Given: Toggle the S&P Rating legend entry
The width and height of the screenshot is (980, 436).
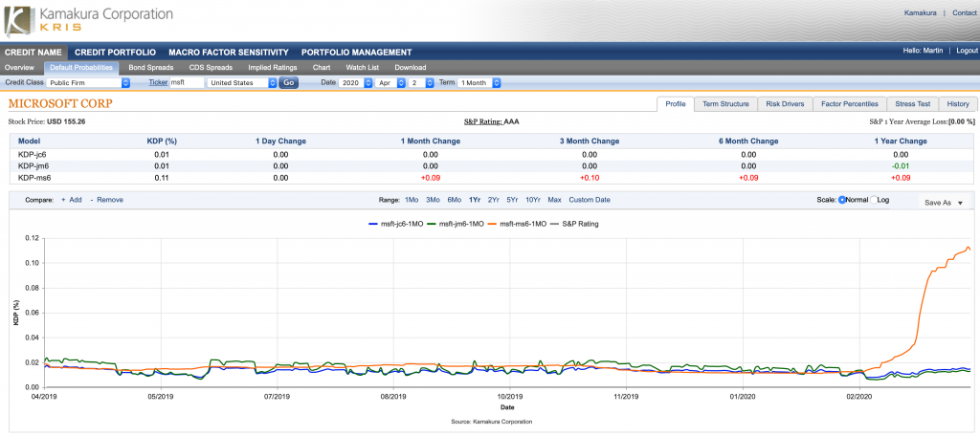Looking at the screenshot, I should pyautogui.click(x=573, y=223).
